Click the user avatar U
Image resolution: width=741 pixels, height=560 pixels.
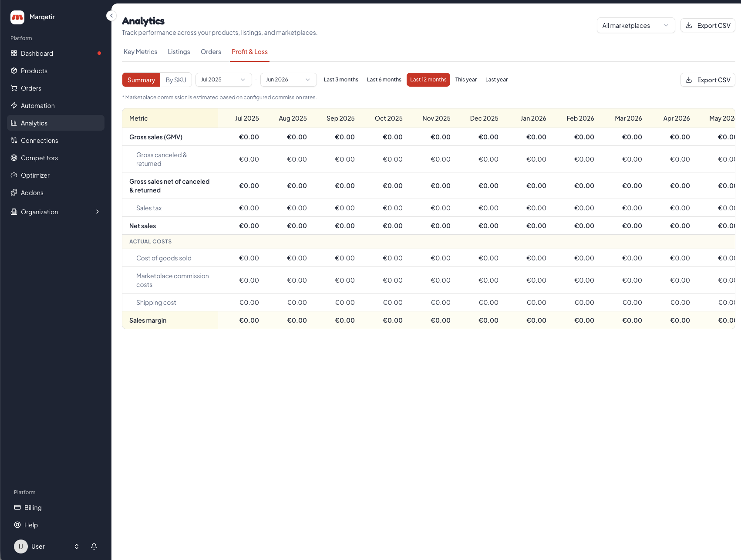21,547
